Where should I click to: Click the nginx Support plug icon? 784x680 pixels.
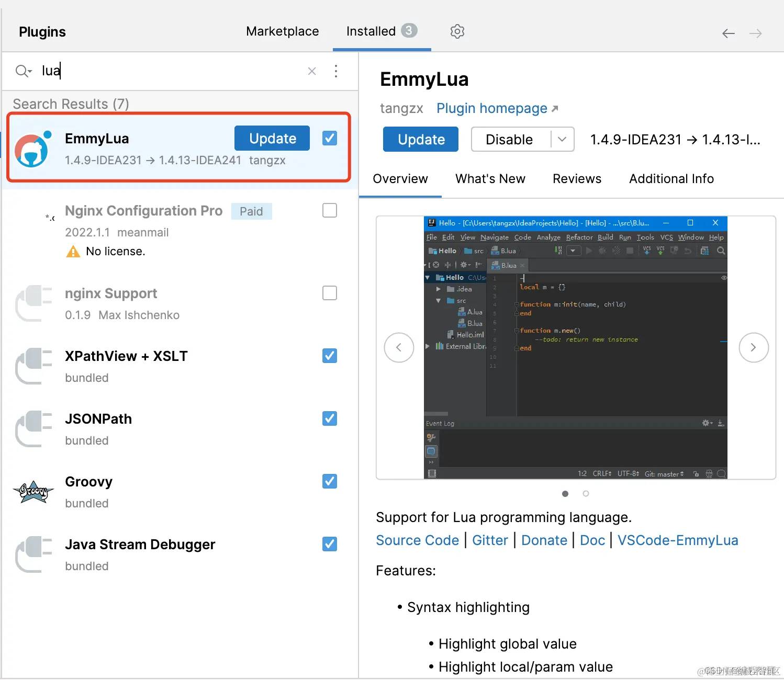[33, 303]
